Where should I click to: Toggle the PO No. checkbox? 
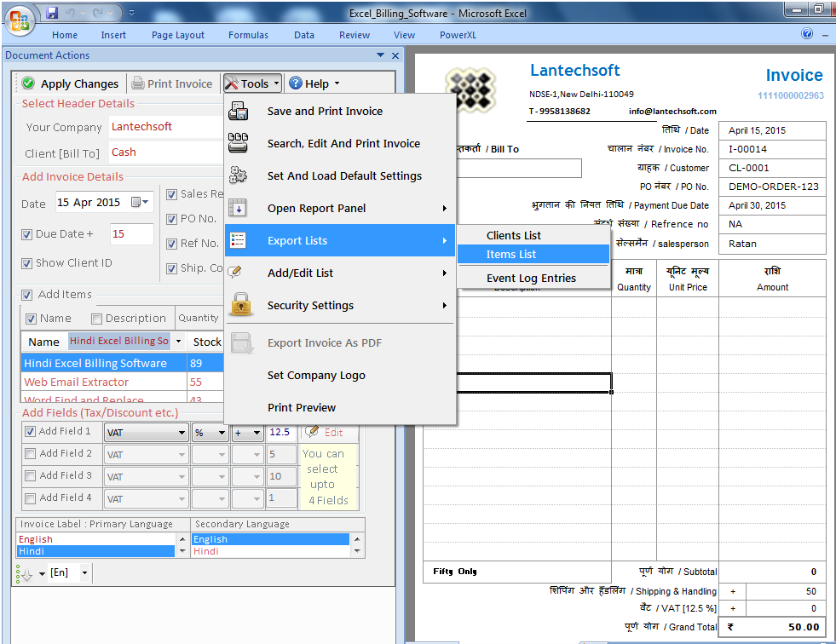pos(171,219)
